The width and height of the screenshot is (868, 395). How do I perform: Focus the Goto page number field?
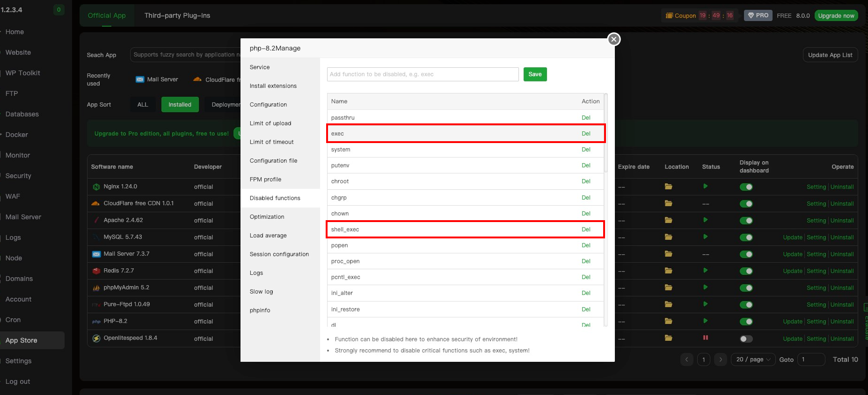coord(811,359)
